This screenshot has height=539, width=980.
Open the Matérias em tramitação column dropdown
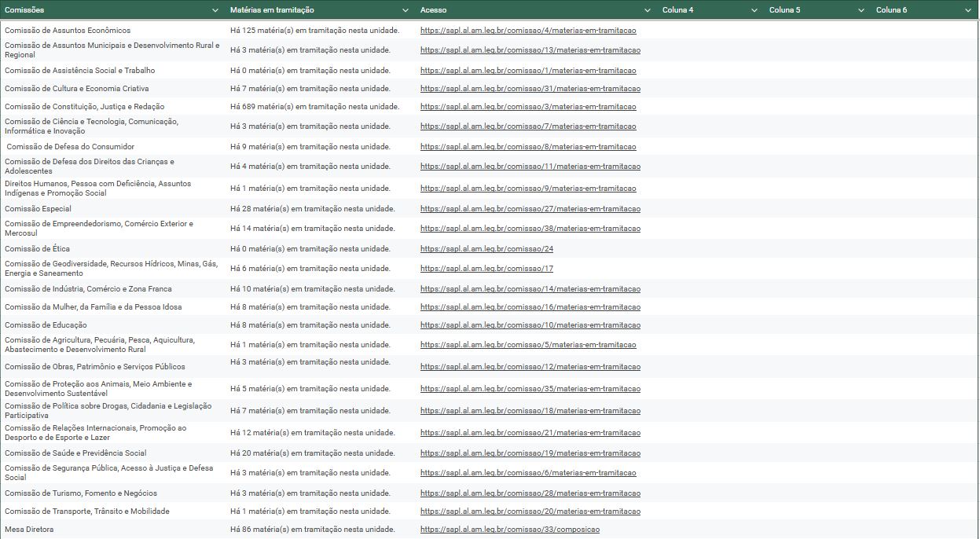(x=406, y=10)
